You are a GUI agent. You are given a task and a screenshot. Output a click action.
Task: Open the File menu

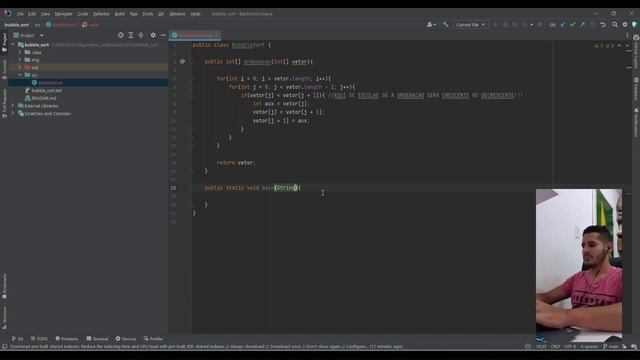tap(20, 14)
